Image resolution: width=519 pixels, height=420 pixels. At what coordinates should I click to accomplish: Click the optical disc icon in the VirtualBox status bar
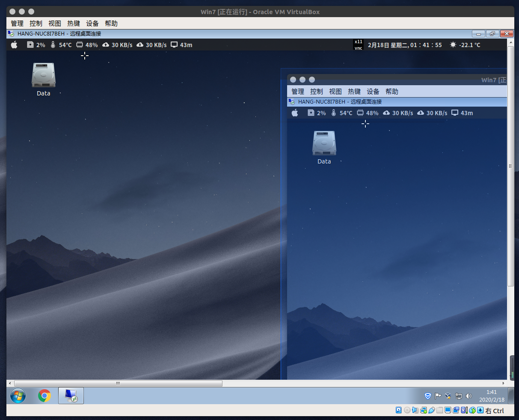[407, 410]
